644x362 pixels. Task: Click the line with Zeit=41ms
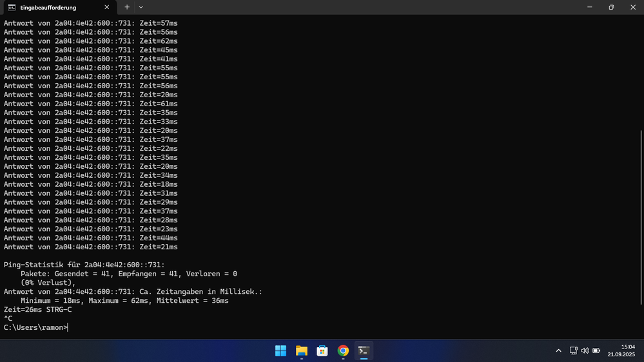(x=91, y=59)
